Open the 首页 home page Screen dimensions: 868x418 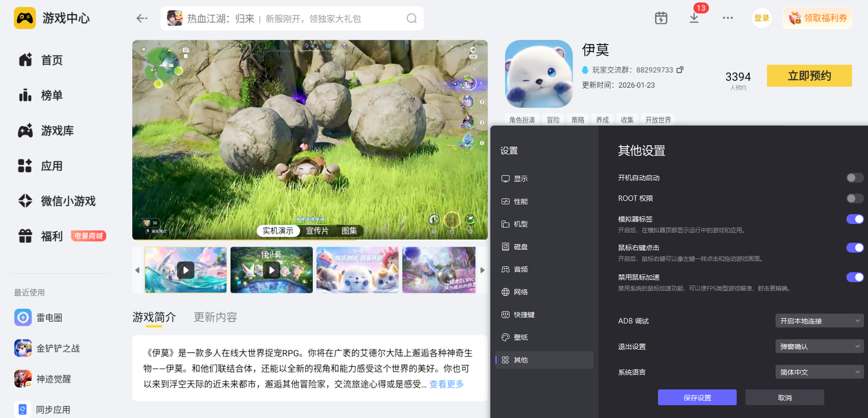41,60
